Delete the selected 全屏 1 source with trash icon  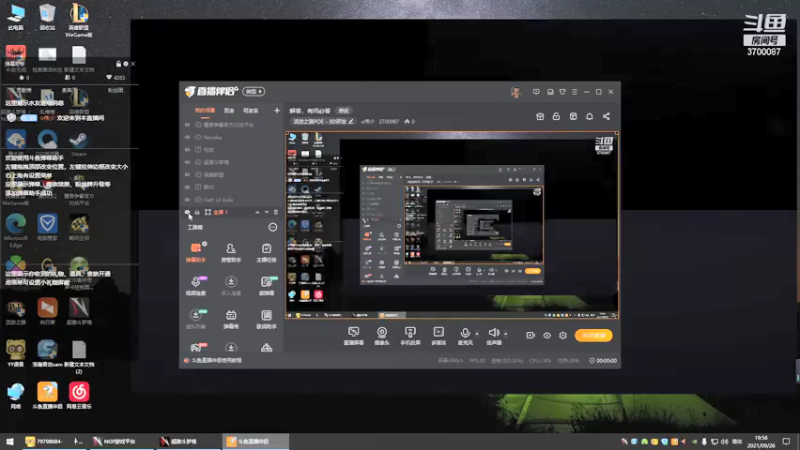click(x=276, y=212)
